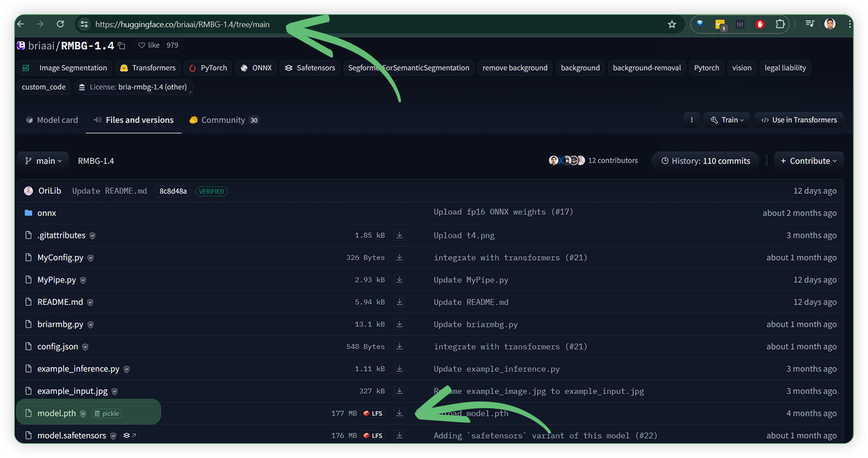Open the three-dot more options menu
Image resolution: width=868 pixels, height=458 pixels.
692,120
